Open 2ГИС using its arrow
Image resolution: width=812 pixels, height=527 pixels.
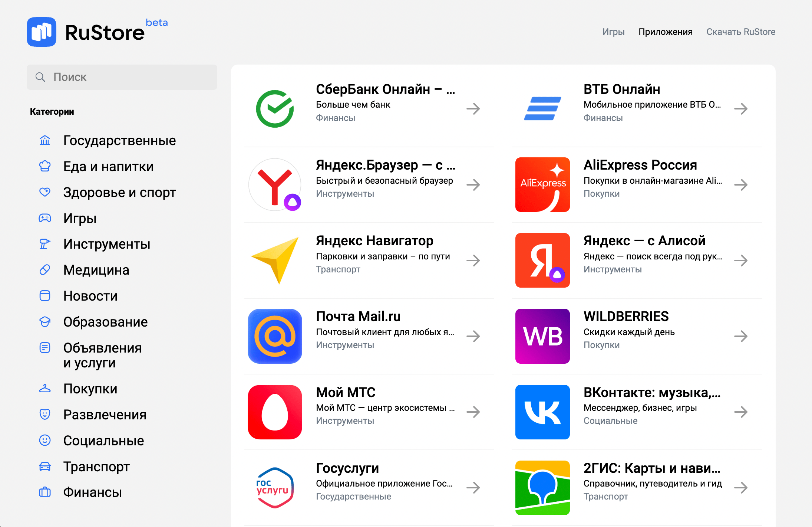pos(741,488)
